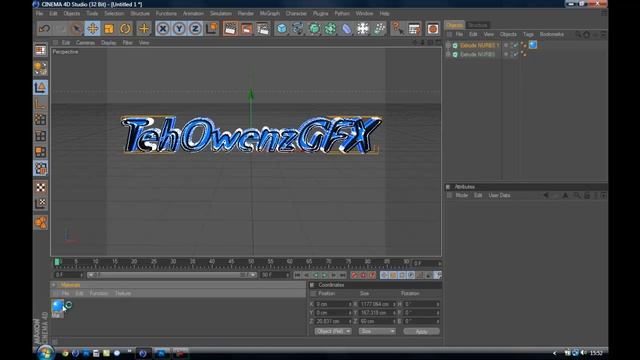The height and width of the screenshot is (360, 640).
Task: Select Use Edge tool in left palette
Action: (40, 136)
